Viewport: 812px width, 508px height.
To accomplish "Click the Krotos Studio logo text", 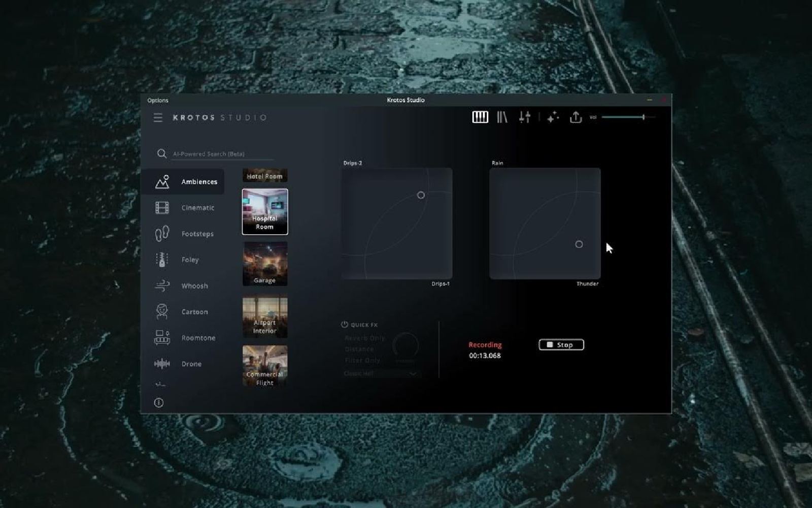I will (x=220, y=117).
